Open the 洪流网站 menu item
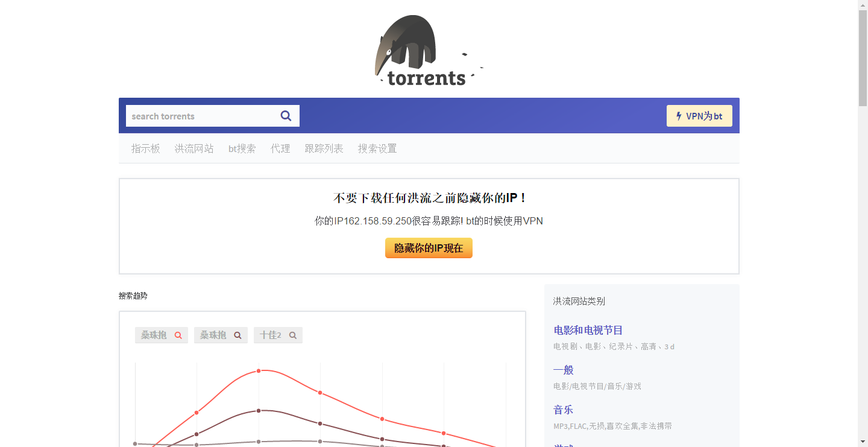Viewport: 868px width, 447px height. [194, 148]
